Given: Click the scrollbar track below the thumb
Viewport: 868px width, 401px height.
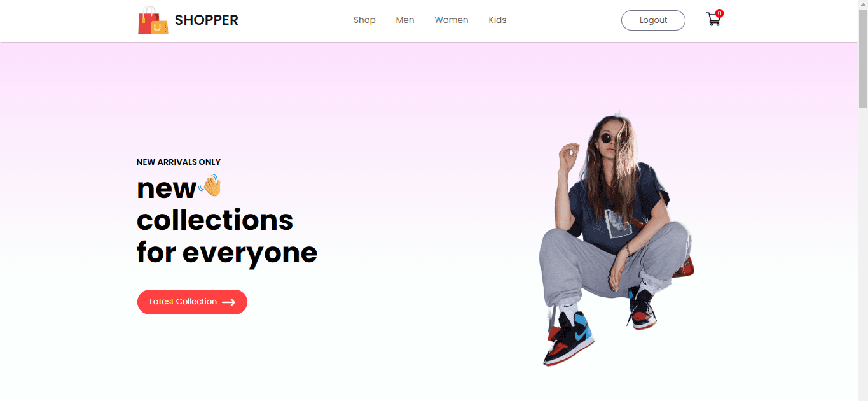Looking at the screenshot, I should tap(863, 255).
